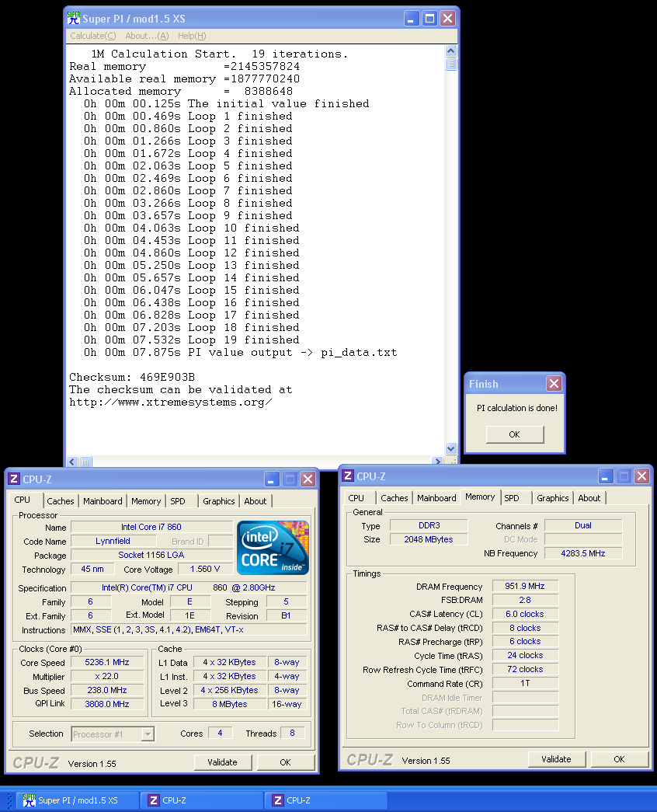657x812 pixels.
Task: Click the Super PI title bar icon
Action: point(74,19)
